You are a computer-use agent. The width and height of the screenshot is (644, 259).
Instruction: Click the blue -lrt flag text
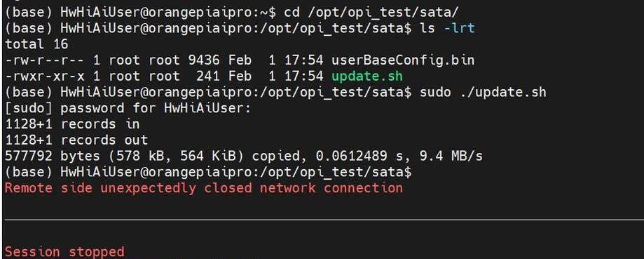tap(458, 28)
